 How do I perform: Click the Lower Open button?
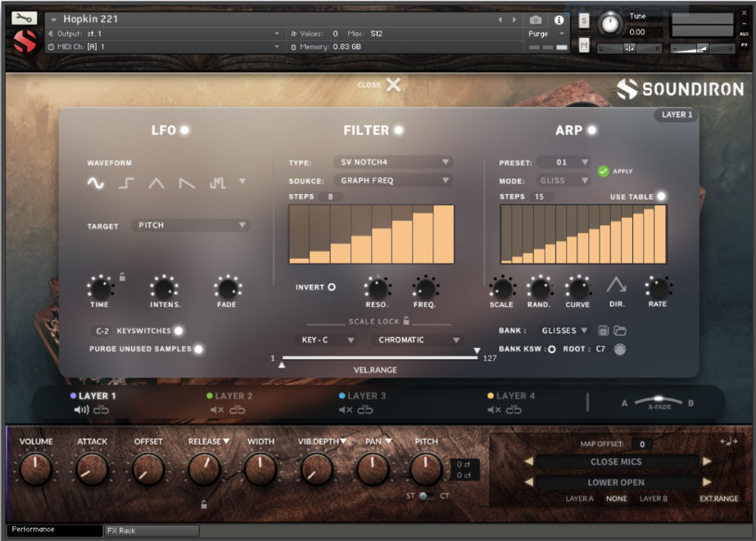[616, 480]
